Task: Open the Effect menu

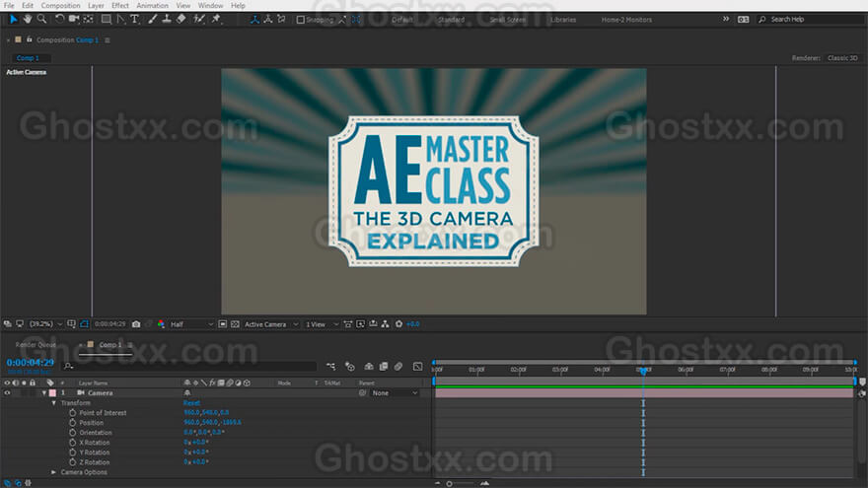Action: pyautogui.click(x=120, y=6)
